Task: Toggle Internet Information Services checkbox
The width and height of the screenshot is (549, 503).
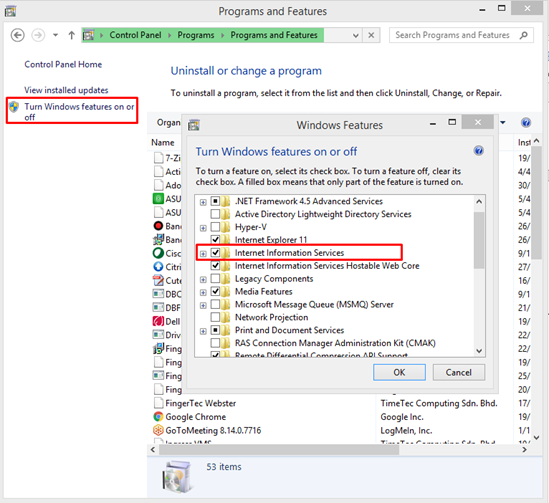Action: (x=215, y=253)
